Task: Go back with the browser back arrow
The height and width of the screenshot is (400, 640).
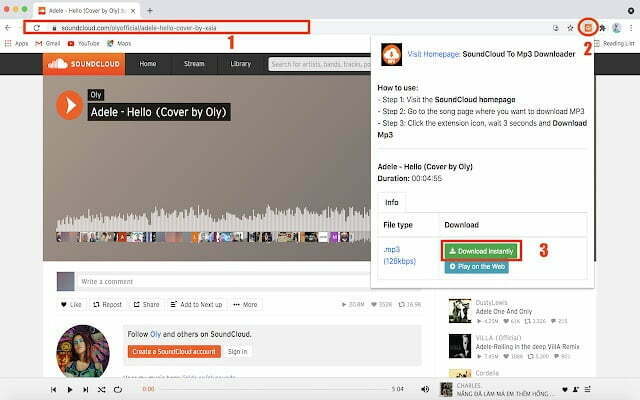Action: 8,28
